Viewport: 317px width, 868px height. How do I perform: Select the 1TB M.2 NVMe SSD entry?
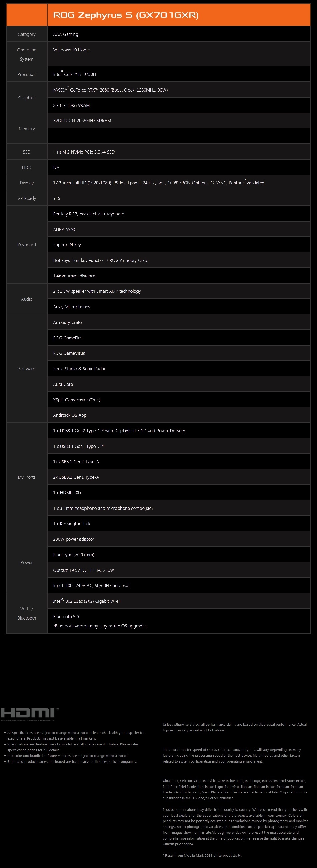pos(179,152)
